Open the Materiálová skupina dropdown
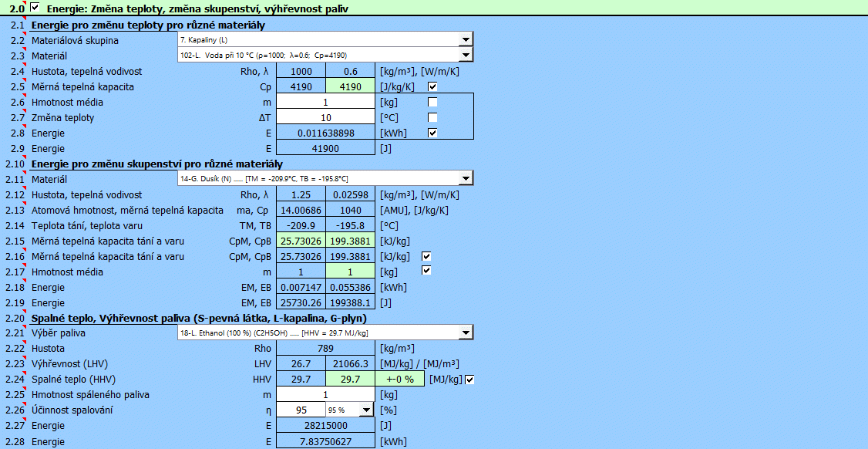Screen dimensions: 868x449 point(465,40)
